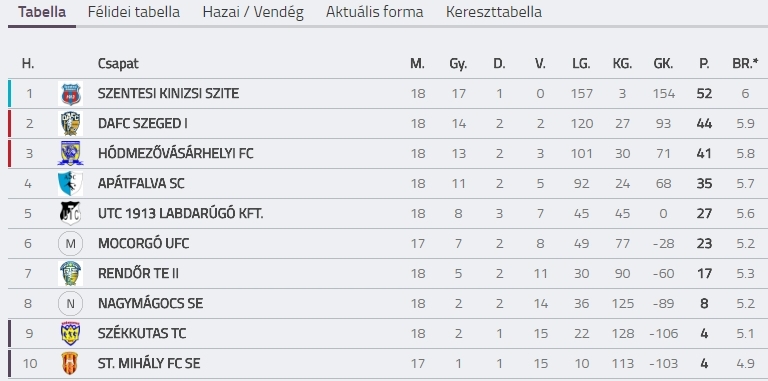Click the Apátfalva SC team badge
The width and height of the screenshot is (768, 381).
pyautogui.click(x=70, y=184)
